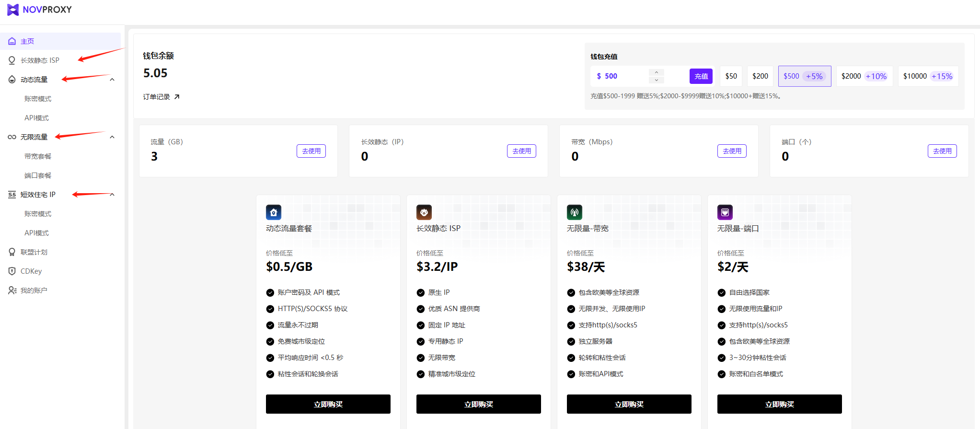Click the 长效静态 ISP card icon
The height and width of the screenshot is (429, 980).
click(424, 212)
